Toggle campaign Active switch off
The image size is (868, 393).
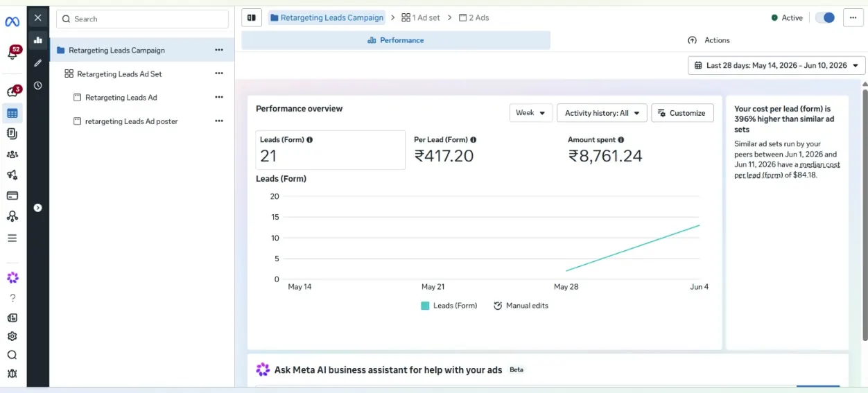pos(825,18)
